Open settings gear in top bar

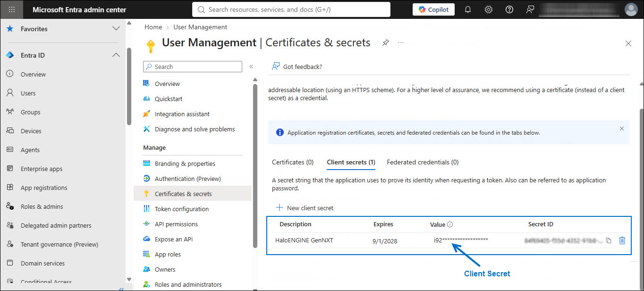[x=489, y=9]
